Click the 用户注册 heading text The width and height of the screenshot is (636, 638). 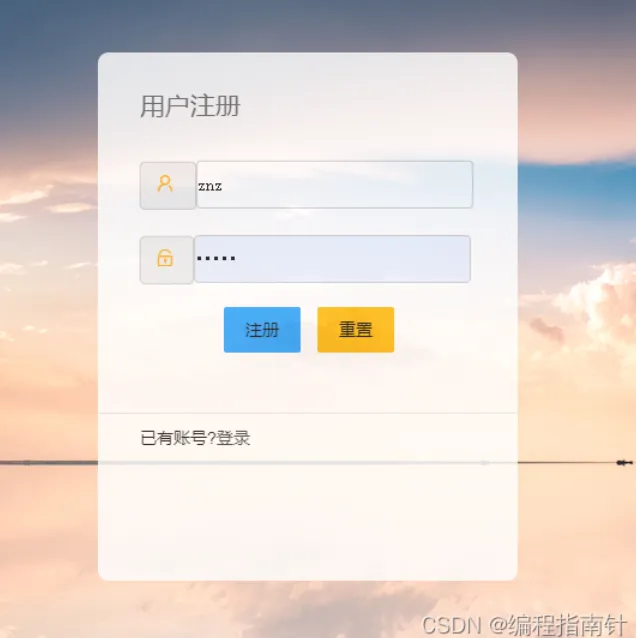(x=190, y=106)
